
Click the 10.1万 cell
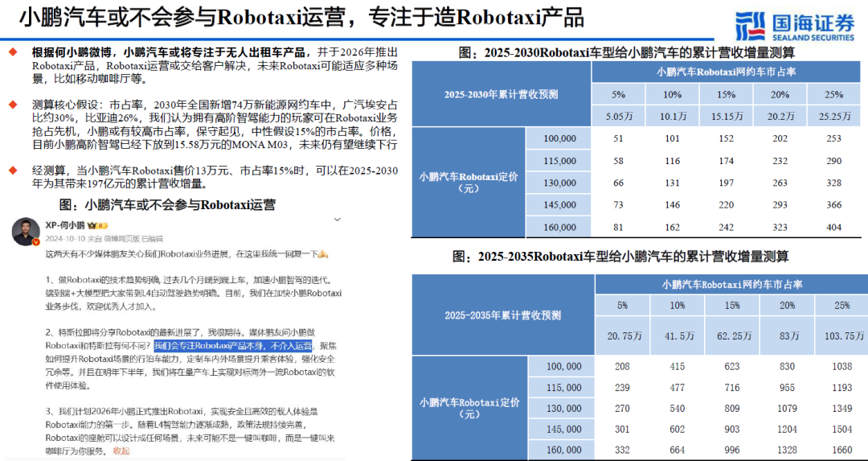point(673,117)
